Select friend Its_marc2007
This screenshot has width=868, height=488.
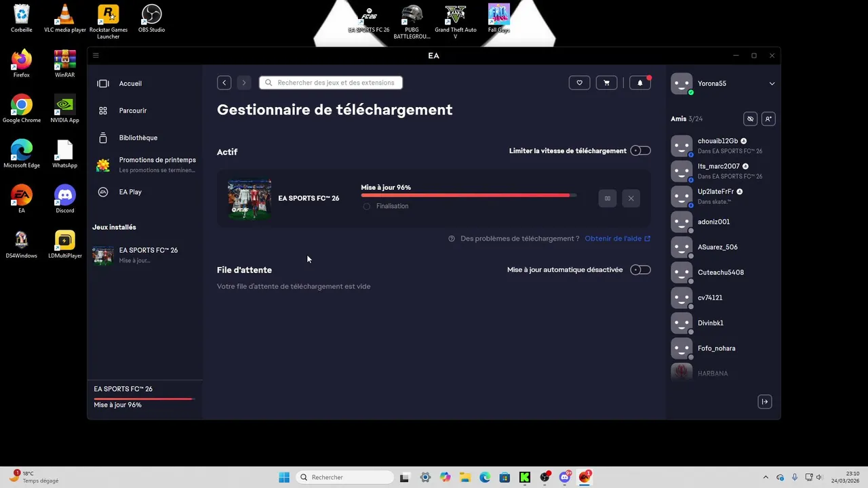[722, 171]
